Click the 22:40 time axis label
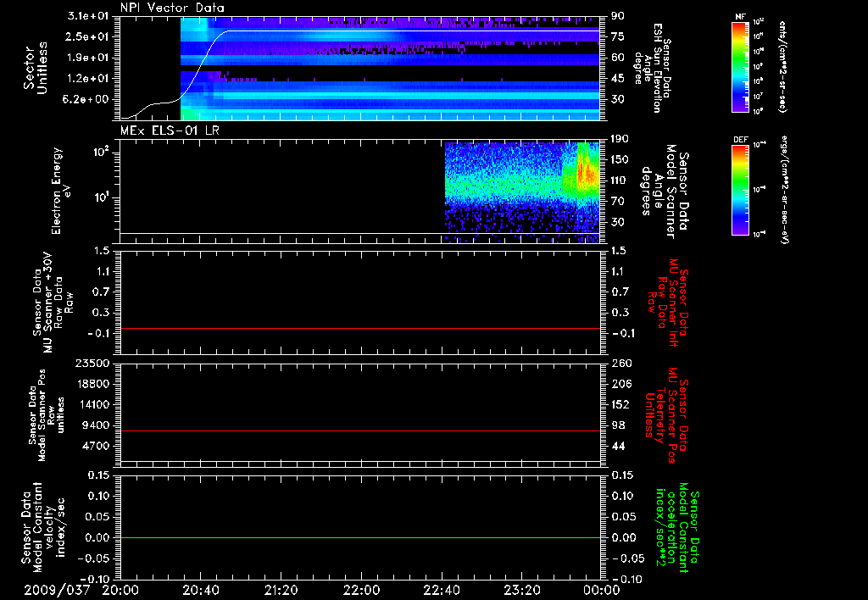 pos(441,590)
